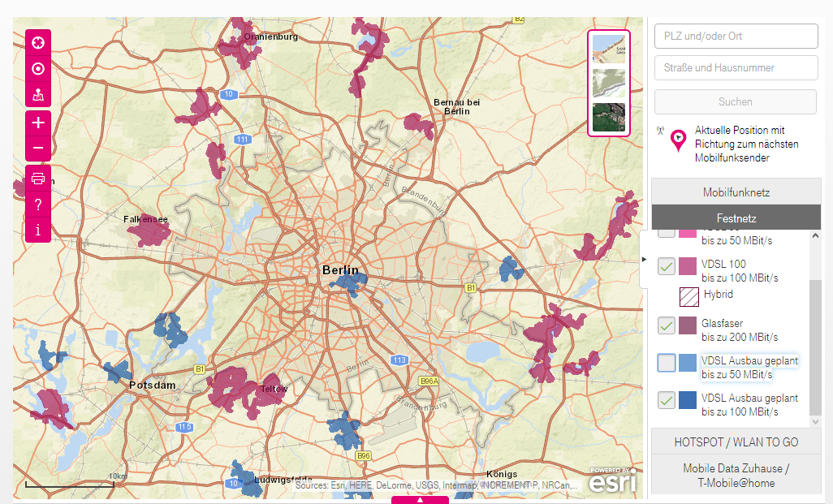Image resolution: width=833 pixels, height=504 pixels.
Task: Click the VDSL 100 color swatch
Action: pos(688,266)
